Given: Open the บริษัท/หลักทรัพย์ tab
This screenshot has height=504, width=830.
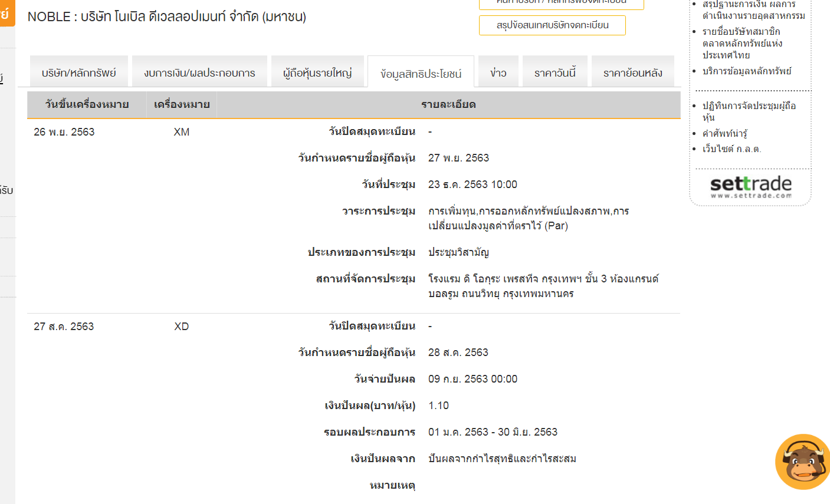Looking at the screenshot, I should 78,72.
